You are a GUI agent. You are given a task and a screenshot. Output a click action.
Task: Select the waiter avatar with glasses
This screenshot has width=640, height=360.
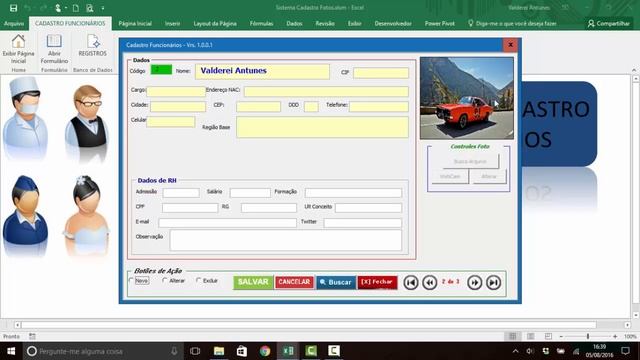pyautogui.click(x=87, y=116)
